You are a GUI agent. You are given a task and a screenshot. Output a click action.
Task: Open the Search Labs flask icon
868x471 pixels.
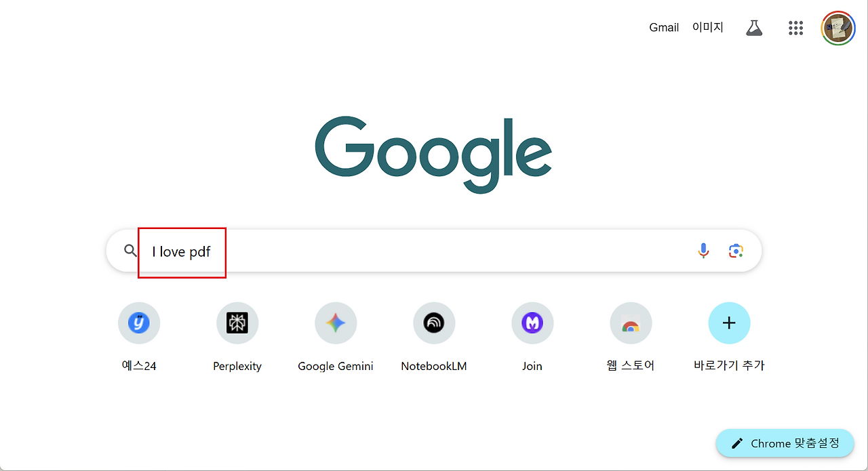point(754,28)
